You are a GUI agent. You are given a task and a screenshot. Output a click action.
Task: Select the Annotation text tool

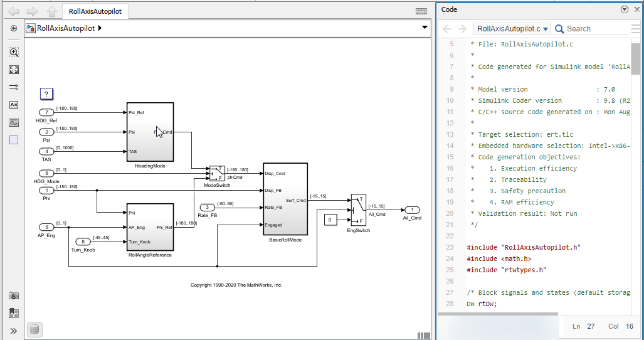pyautogui.click(x=14, y=105)
